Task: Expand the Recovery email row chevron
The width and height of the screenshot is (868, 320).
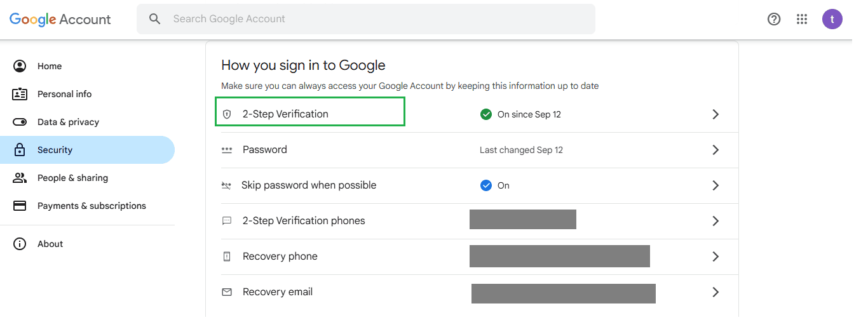Action: pos(715,292)
